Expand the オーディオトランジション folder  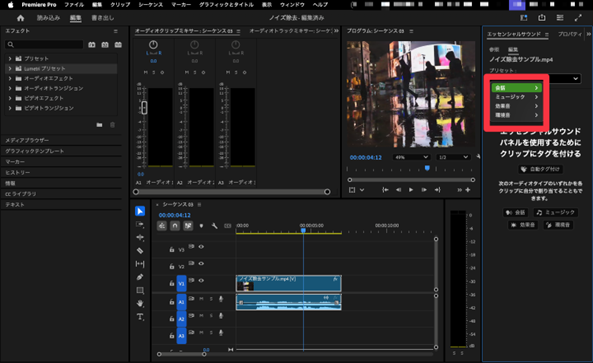10,88
